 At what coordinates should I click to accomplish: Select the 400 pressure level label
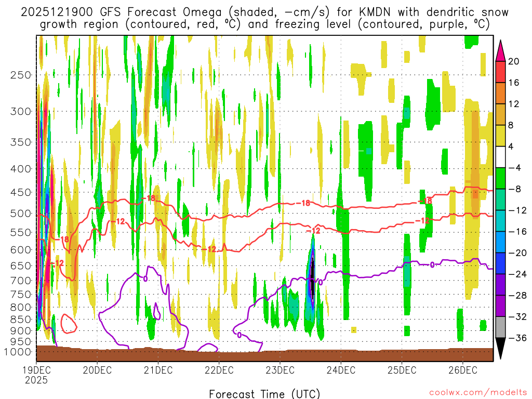tap(21, 169)
